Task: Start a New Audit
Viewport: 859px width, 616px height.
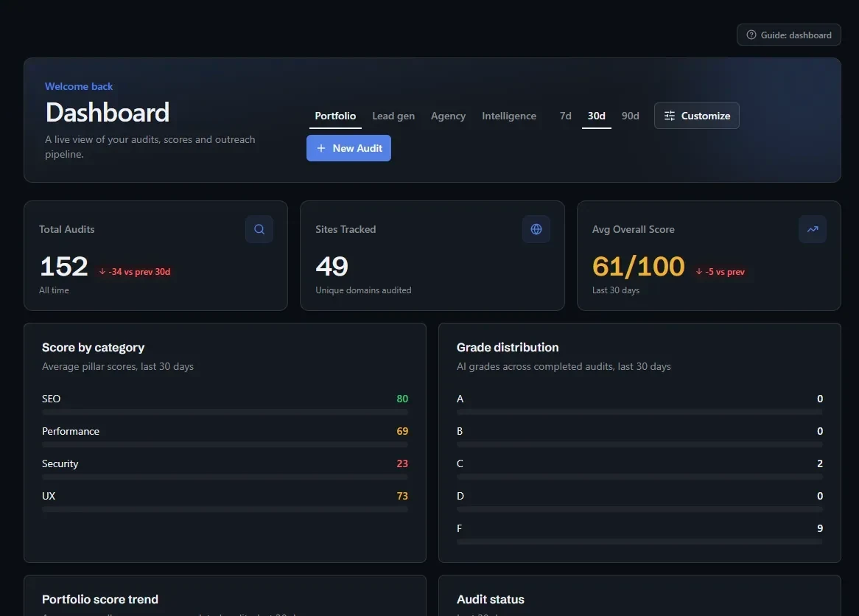Action: (348, 148)
